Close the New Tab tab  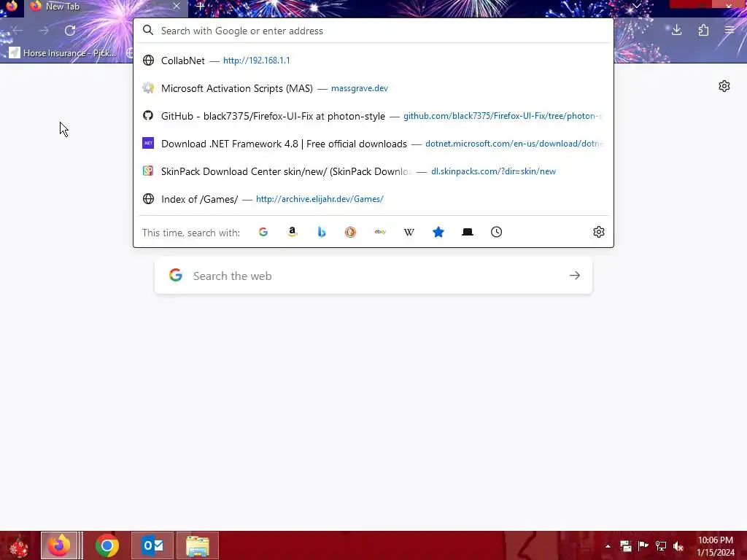(x=177, y=6)
